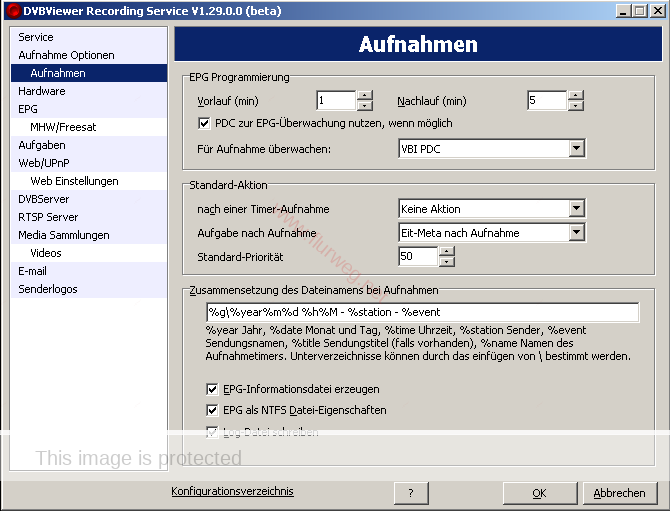
Task: Open the Hardware settings page
Action: [x=89, y=91]
